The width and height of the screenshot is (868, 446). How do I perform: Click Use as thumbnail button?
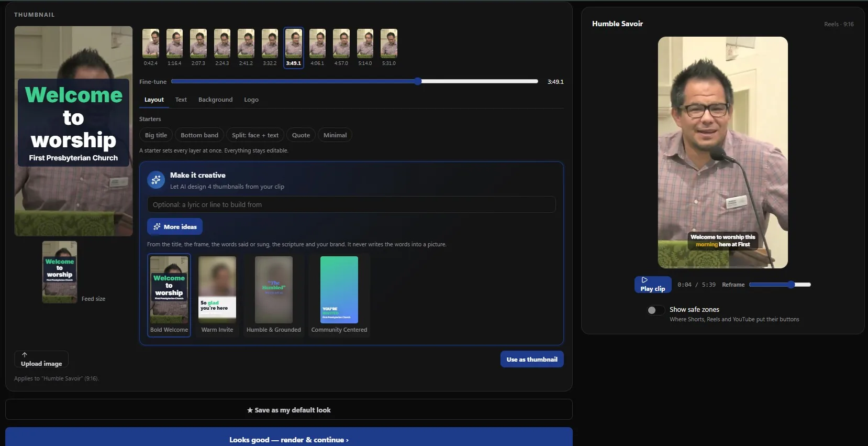pos(532,359)
